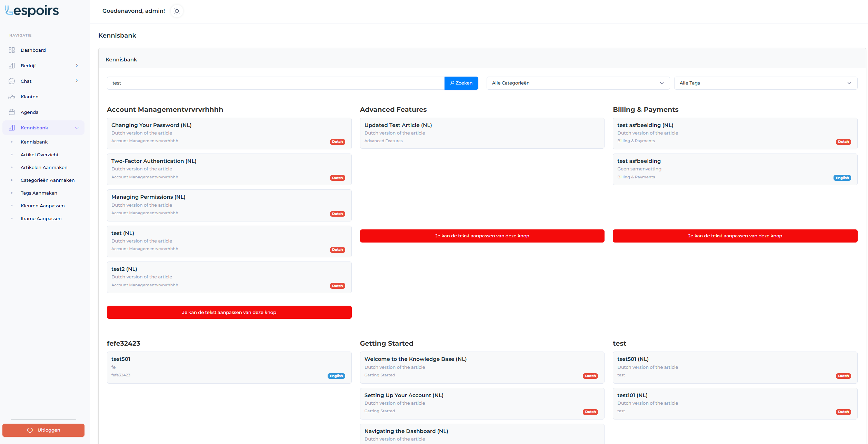868x444 pixels.
Task: Click the Kennisbank sidebar icon
Action: (12, 128)
